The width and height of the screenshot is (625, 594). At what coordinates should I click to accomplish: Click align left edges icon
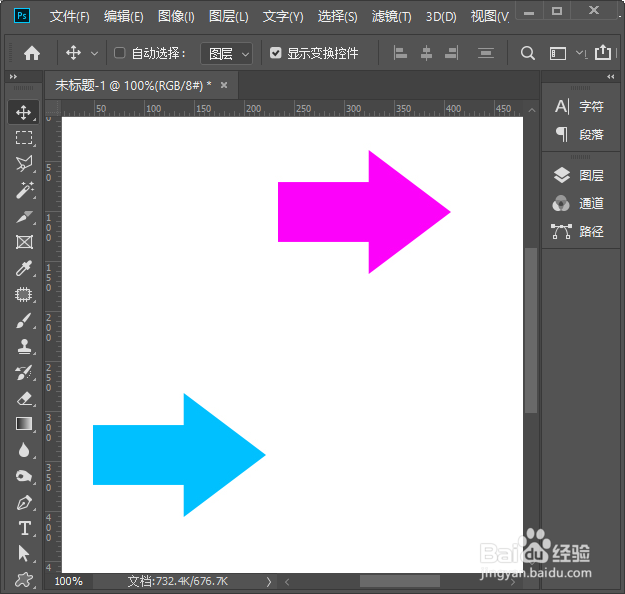[400, 53]
